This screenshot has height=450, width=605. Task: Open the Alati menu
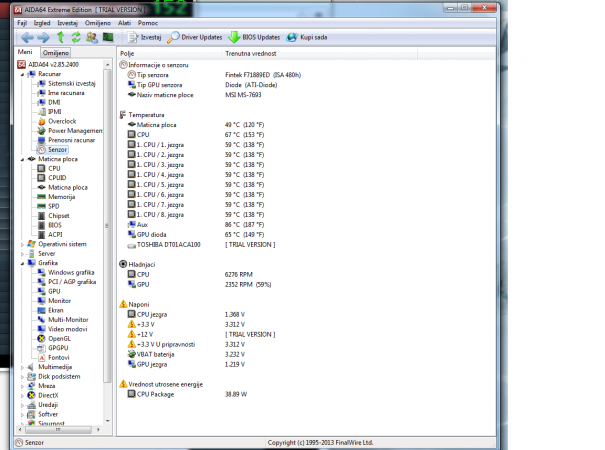click(x=124, y=23)
